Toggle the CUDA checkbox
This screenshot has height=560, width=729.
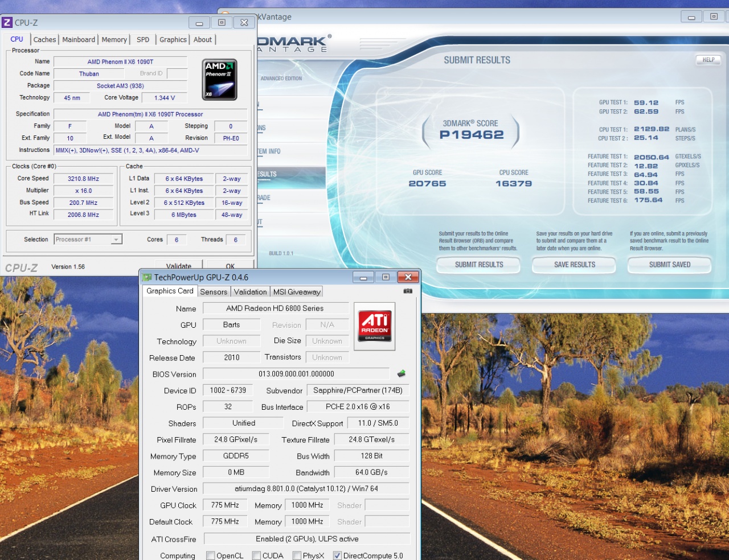[257, 555]
